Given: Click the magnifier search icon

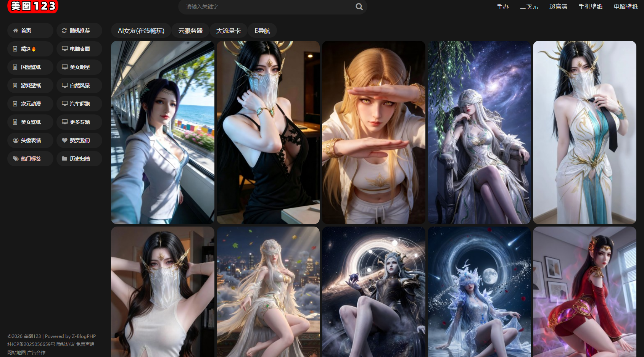Looking at the screenshot, I should pos(359,6).
